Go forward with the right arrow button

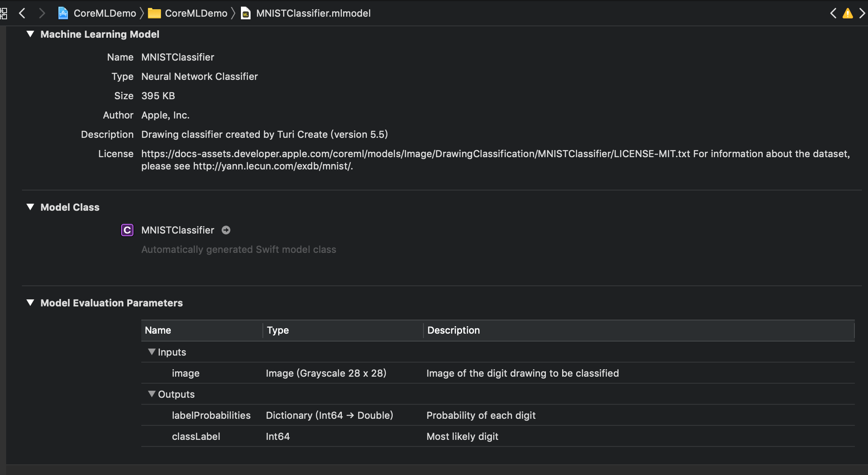pos(42,13)
